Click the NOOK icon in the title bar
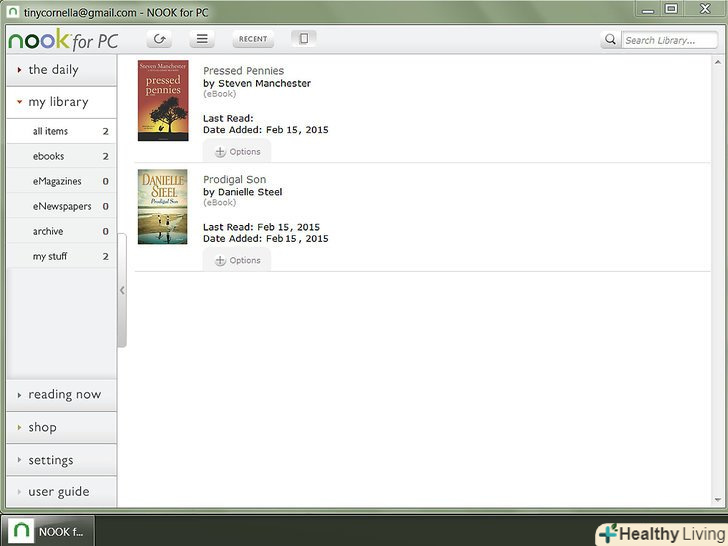 [13, 12]
